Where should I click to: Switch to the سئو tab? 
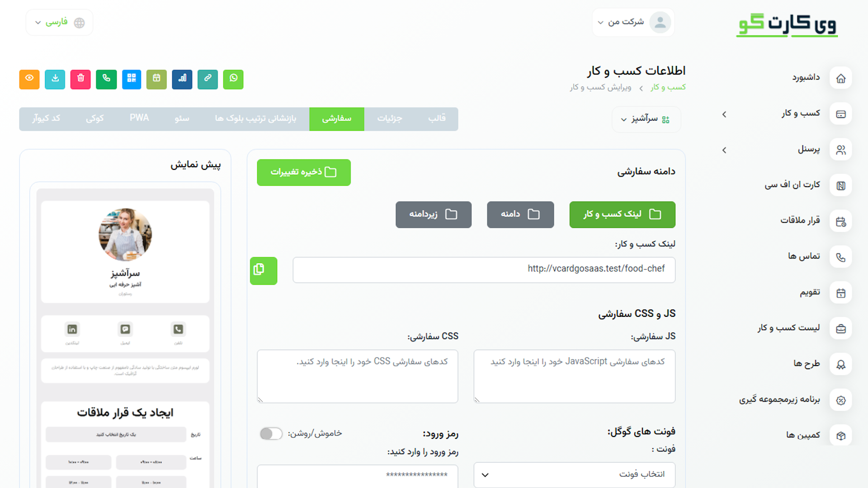click(182, 119)
